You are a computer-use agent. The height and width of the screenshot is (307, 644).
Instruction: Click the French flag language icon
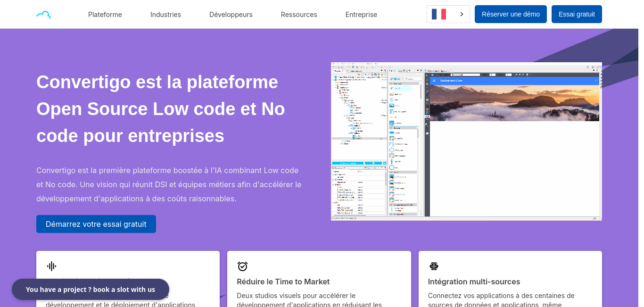439,14
